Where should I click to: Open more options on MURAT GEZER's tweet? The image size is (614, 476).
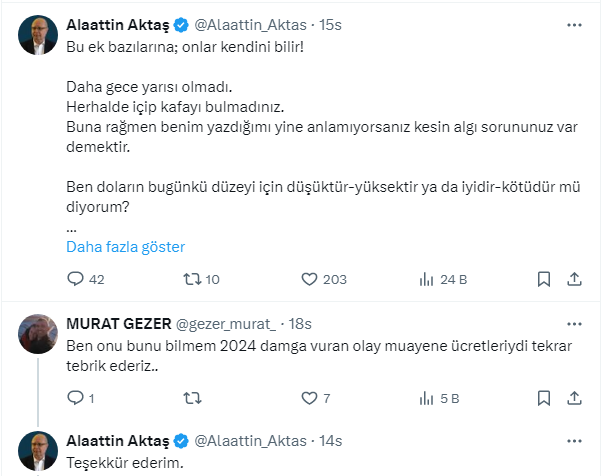(x=575, y=323)
